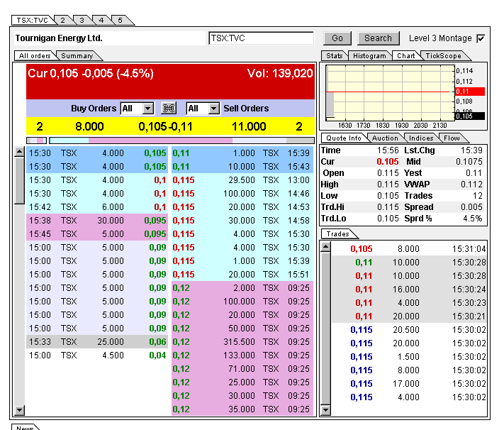Image resolution: width=504 pixels, height=430 pixels.
Task: Switch to the Indices tab
Action: pyautogui.click(x=421, y=138)
